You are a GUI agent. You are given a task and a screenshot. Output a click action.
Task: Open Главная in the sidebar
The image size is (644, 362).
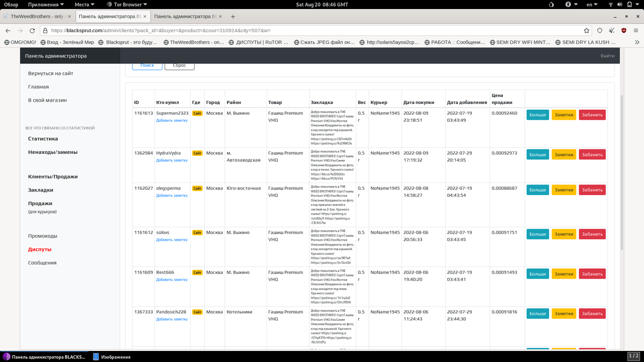[38, 87]
